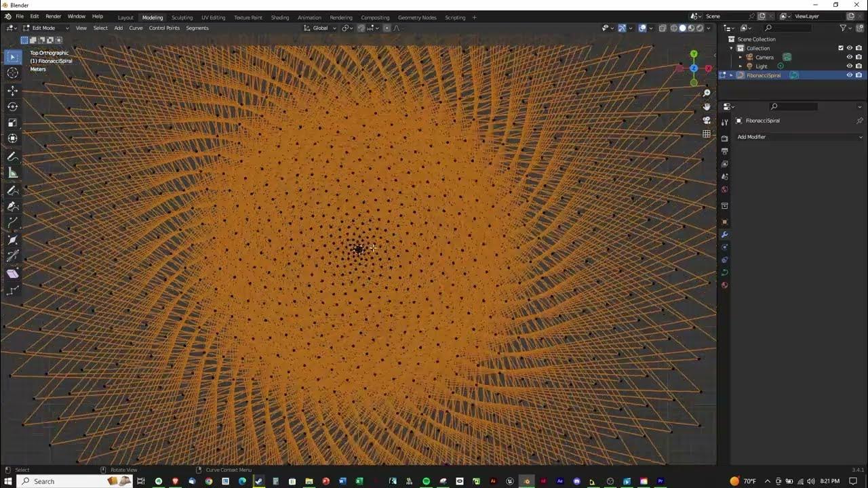This screenshot has height=488, width=868.
Task: Open the Add Modifier dropdown
Action: pos(800,137)
